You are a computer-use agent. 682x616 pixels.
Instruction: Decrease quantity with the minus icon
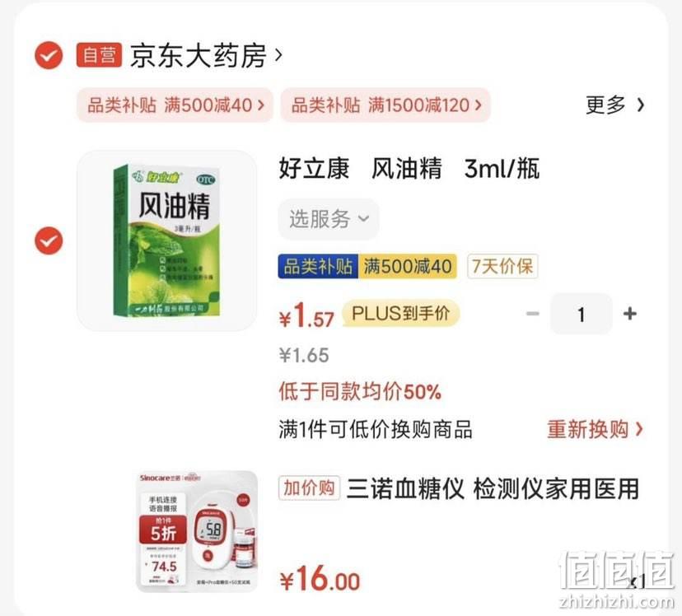[x=533, y=314]
